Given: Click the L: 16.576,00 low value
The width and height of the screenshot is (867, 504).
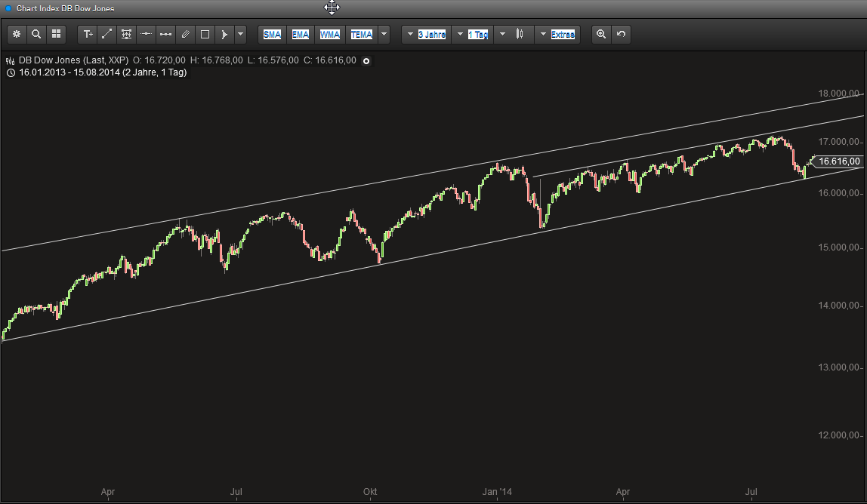Looking at the screenshot, I should [273, 60].
